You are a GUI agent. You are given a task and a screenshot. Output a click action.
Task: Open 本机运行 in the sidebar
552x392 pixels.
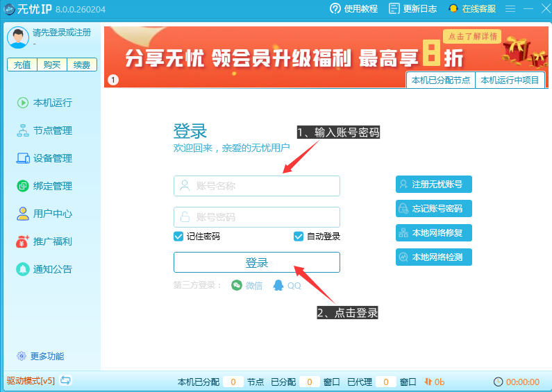44,103
